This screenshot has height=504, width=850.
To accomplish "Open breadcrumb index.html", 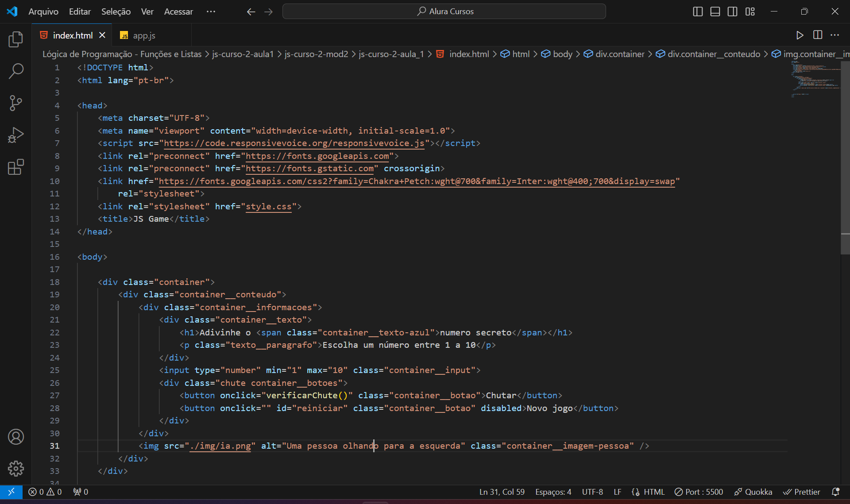I will (463, 54).
